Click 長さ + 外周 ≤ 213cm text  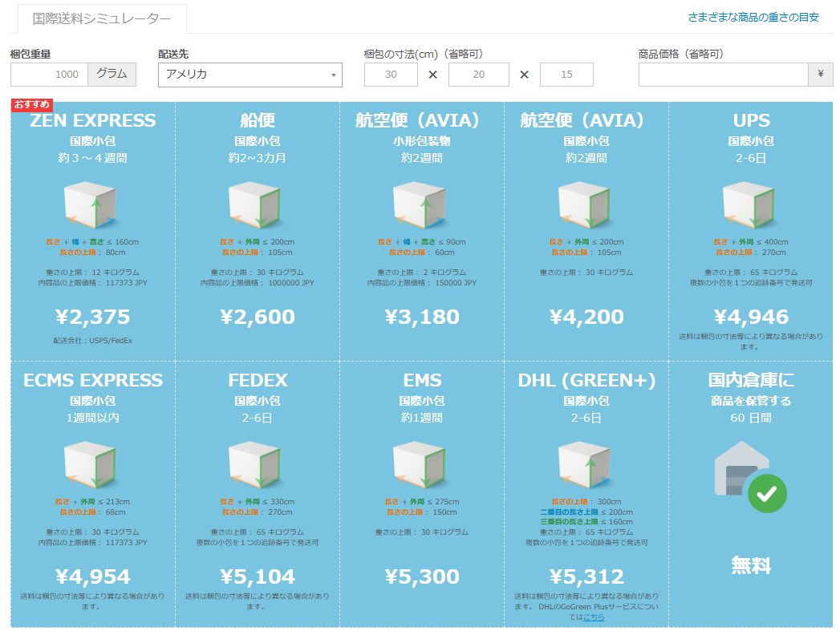(93, 502)
